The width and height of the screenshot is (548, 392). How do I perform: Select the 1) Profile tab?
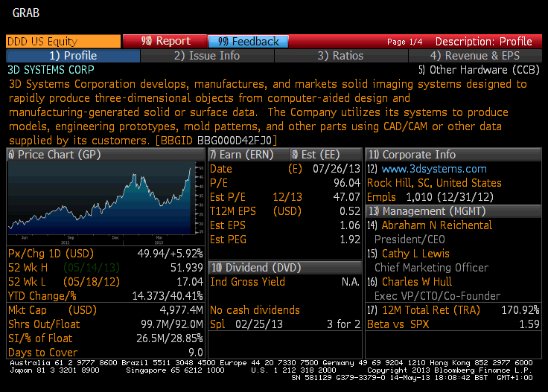pyautogui.click(x=73, y=56)
